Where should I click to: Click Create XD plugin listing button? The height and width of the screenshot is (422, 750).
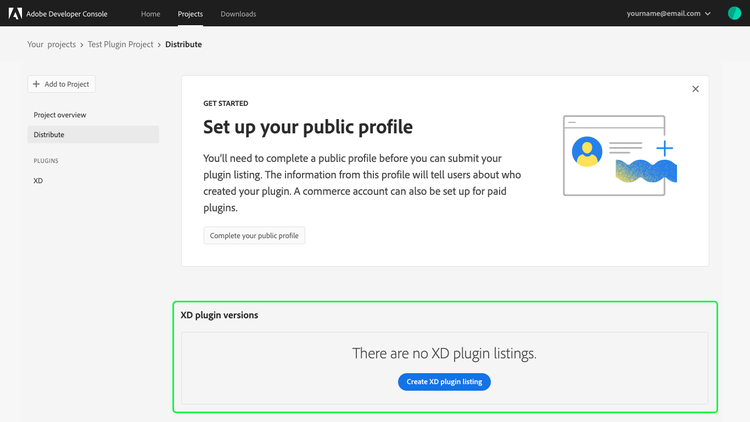[x=444, y=382]
